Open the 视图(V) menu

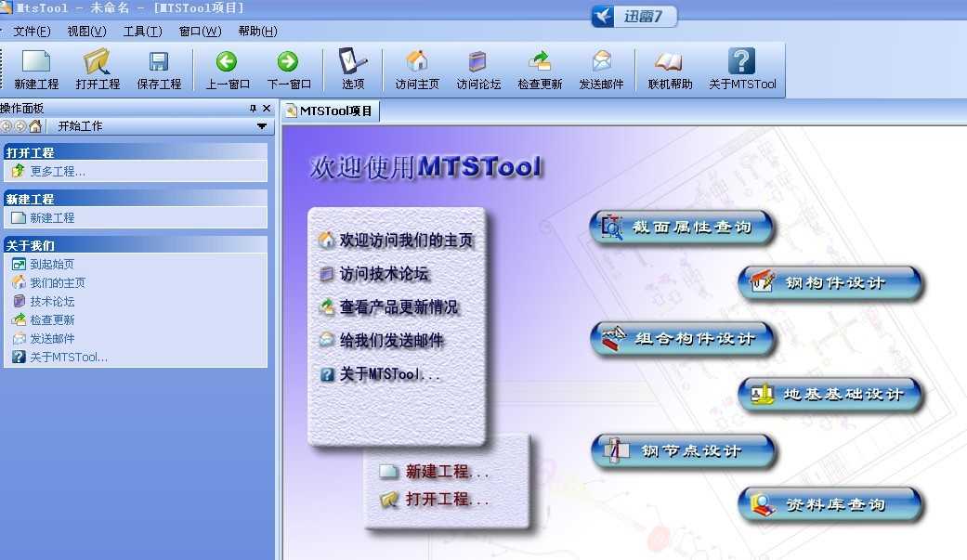[x=86, y=31]
